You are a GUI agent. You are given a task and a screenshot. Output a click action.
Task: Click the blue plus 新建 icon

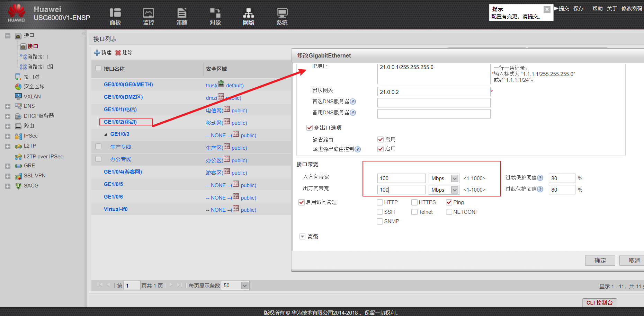(x=97, y=53)
